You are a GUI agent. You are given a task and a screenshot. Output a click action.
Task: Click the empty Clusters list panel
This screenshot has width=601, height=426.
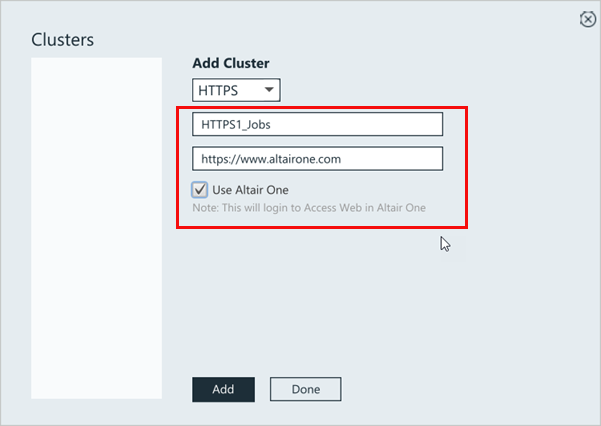97,228
